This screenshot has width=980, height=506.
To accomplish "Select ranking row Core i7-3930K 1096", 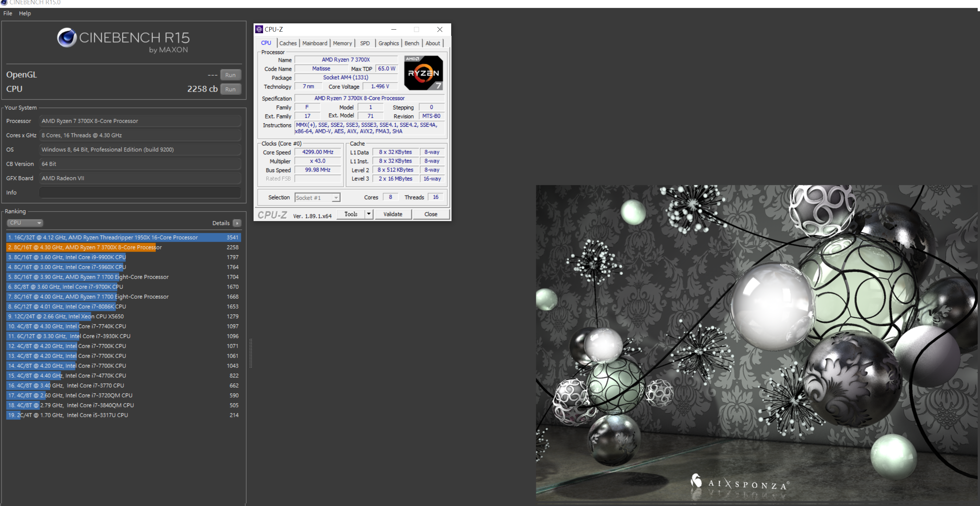I will coord(123,337).
